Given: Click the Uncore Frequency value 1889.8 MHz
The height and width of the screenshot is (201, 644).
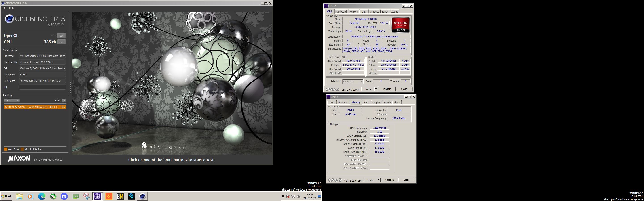Looking at the screenshot, I should click(399, 118).
